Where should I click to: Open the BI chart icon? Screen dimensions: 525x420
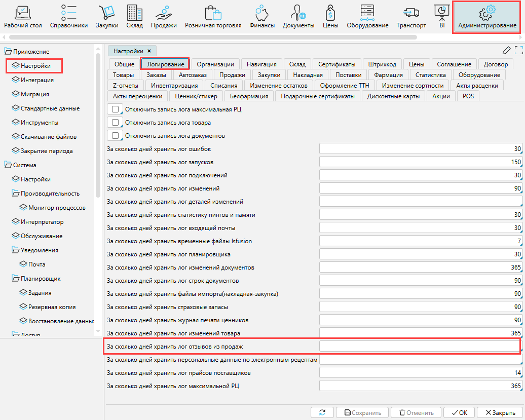click(441, 11)
